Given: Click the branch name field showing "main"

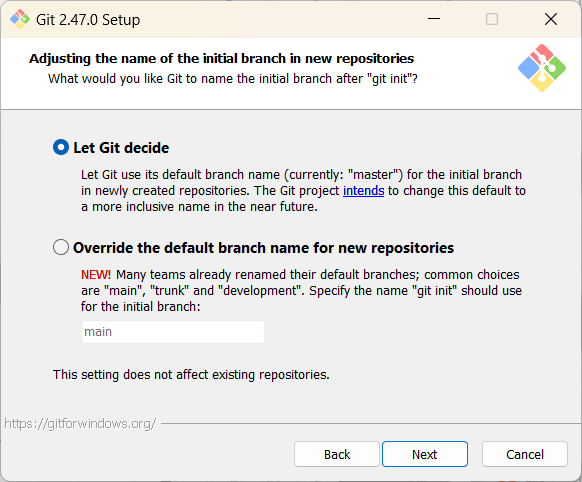Looking at the screenshot, I should click(x=173, y=332).
